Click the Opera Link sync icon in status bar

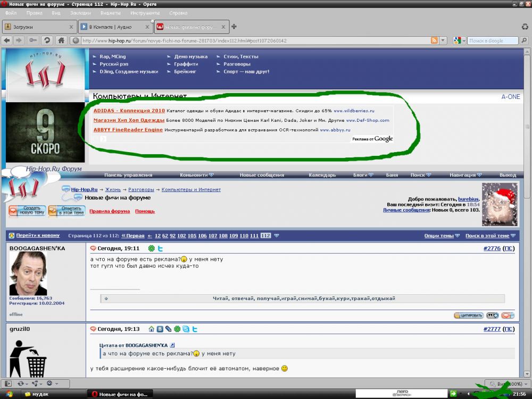pyautogui.click(x=22, y=384)
